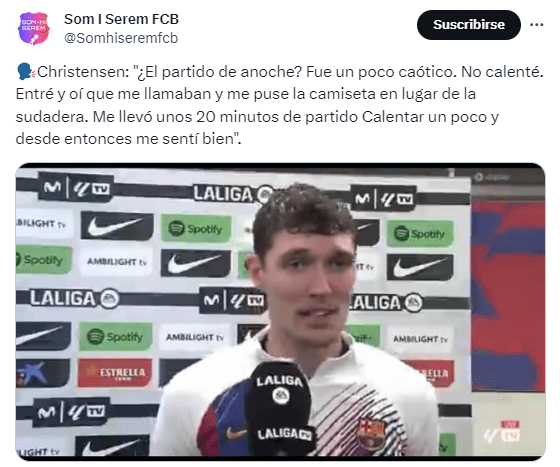Click the Spotify logo right of the player's head
The height and width of the screenshot is (467, 560).
420,234
